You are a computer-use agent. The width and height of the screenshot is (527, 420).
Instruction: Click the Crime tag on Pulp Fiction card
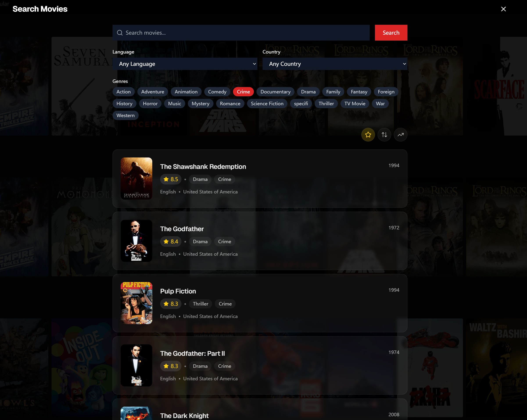[225, 304]
